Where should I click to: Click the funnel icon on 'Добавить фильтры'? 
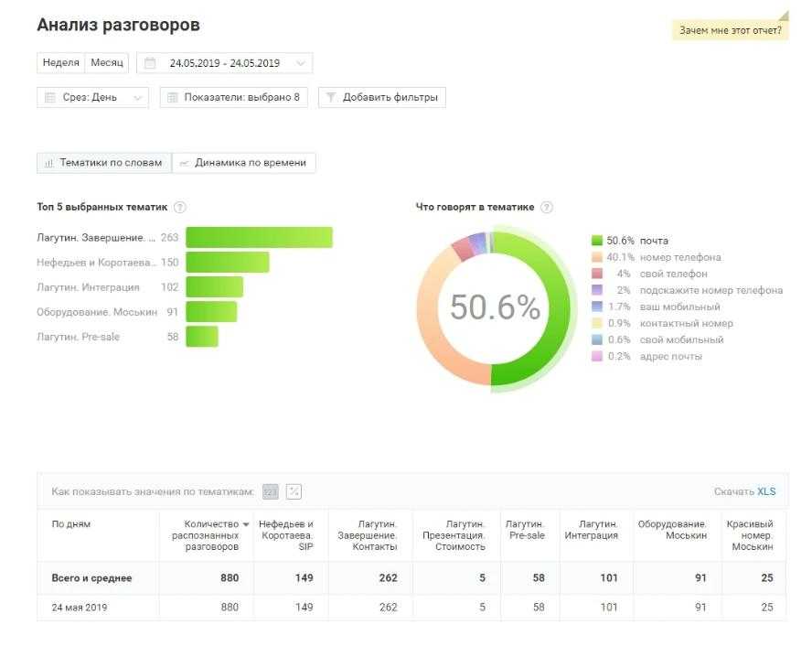331,97
